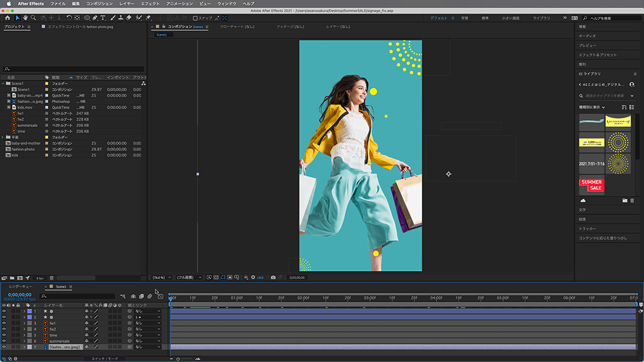644x362 pixels.
Task: Select the Hand tool in the toolbar
Action: tap(26, 18)
